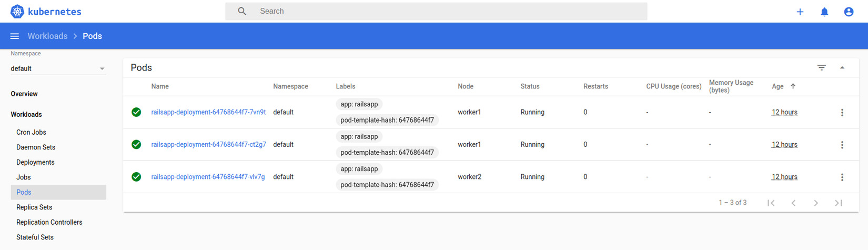The height and width of the screenshot is (250, 868).
Task: Click the magnifier search icon
Action: point(242,11)
